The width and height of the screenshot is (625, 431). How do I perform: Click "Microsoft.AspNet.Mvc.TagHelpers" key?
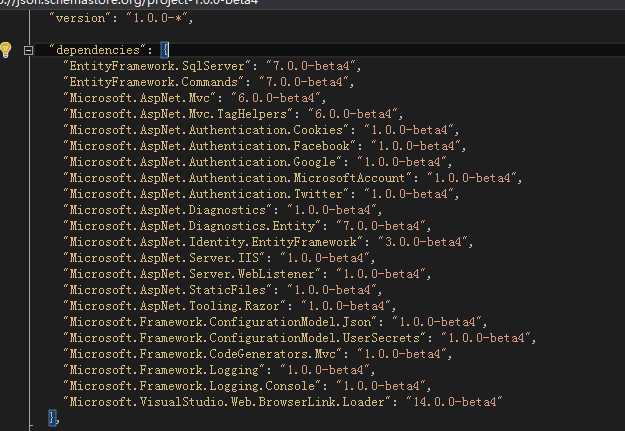coord(178,114)
